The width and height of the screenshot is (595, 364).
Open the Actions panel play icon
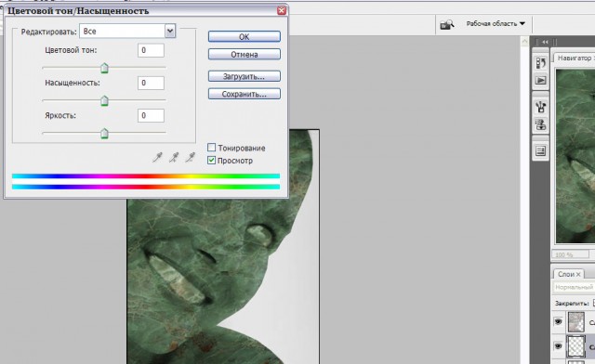tap(541, 80)
